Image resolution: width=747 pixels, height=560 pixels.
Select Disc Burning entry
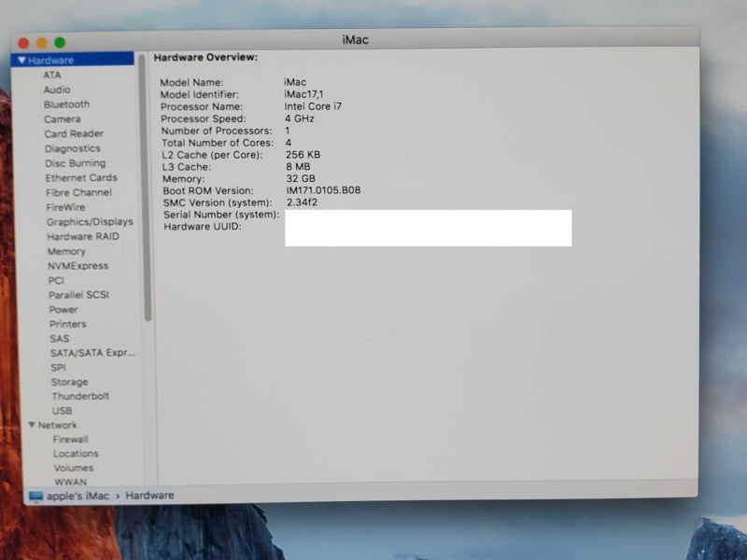click(x=76, y=163)
